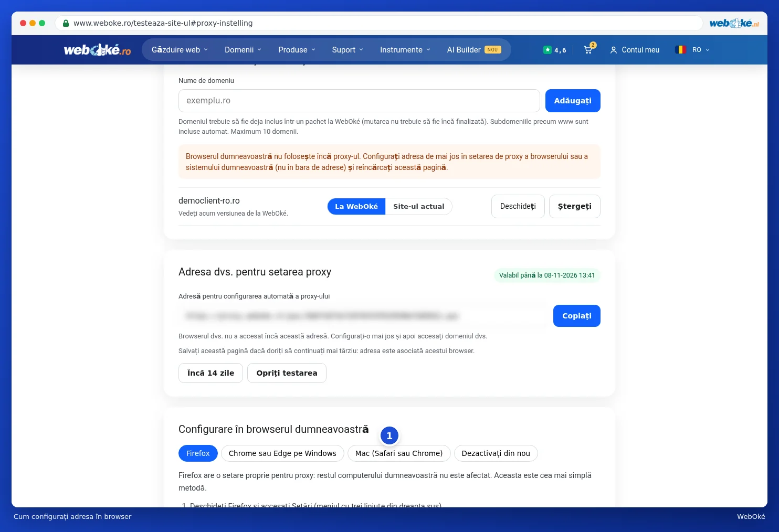The image size is (779, 532).
Task: Open the Produse dropdown
Action: pos(297,50)
